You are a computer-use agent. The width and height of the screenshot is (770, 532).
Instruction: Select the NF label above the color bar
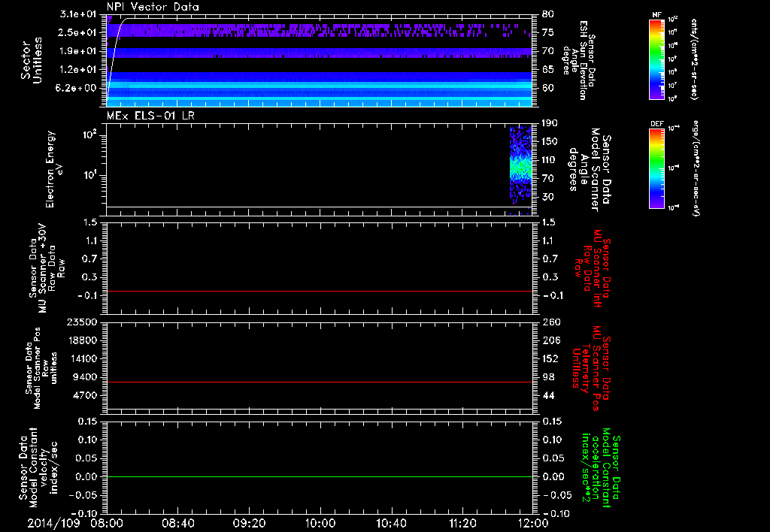pyautogui.click(x=657, y=15)
